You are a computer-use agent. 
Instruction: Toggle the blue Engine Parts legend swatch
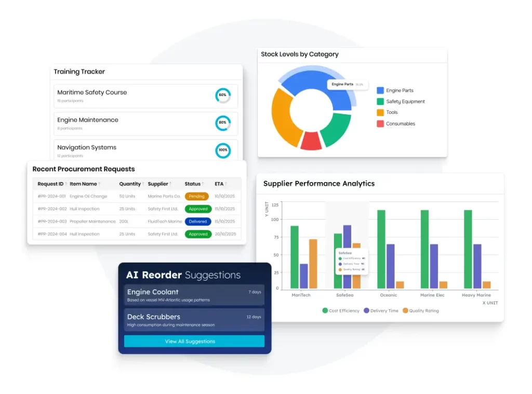(x=380, y=90)
